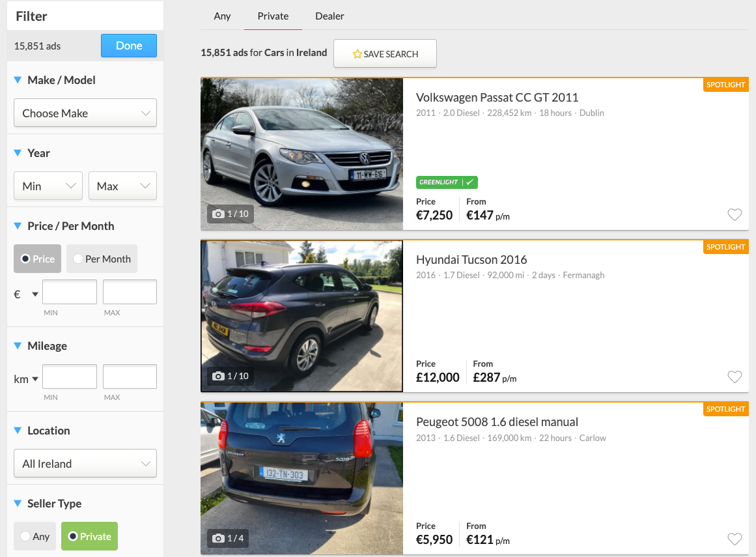The height and width of the screenshot is (557, 756).
Task: Favorite the Volkswagen Passat CC listing heart
Action: coord(735,214)
